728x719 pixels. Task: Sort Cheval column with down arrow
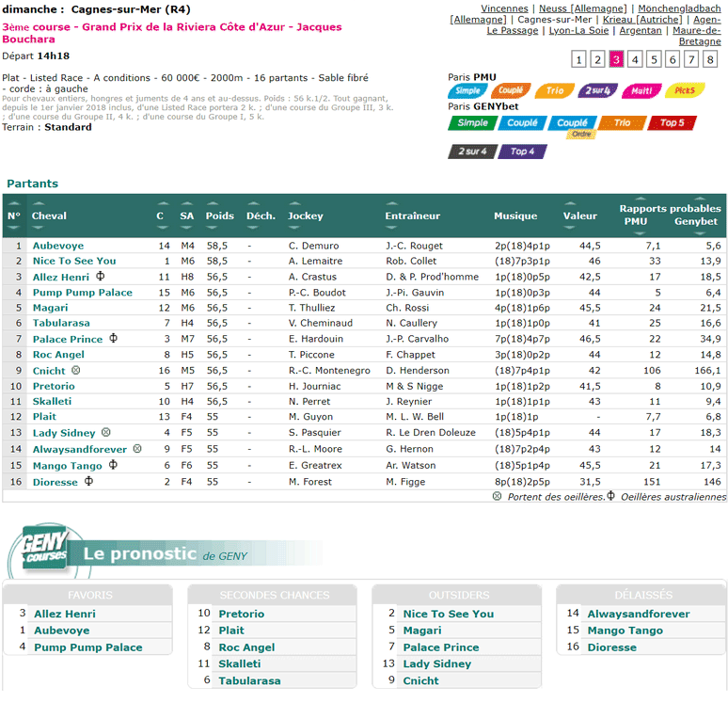coord(38,228)
